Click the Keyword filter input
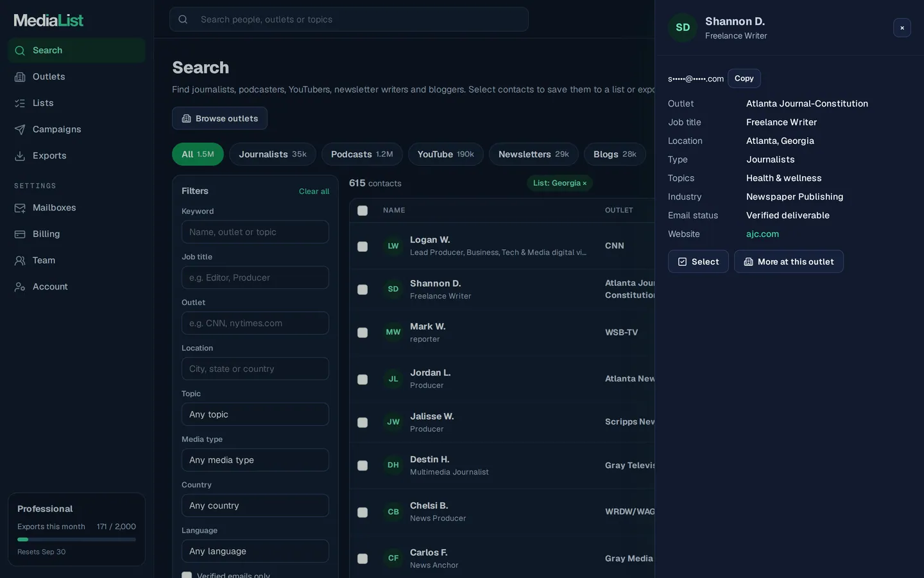Screen dimensions: 924x578 coord(255,232)
